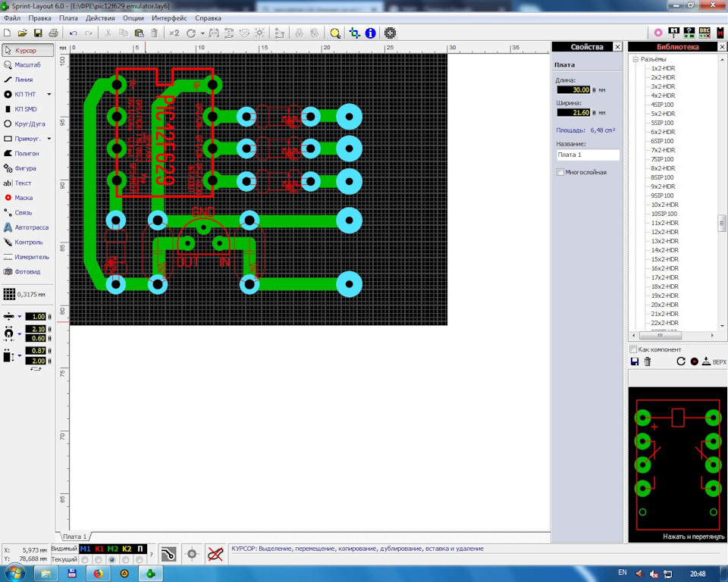Open the grid size 0,3175 мм selector
Screen dimensions: 728x582
click(24, 294)
